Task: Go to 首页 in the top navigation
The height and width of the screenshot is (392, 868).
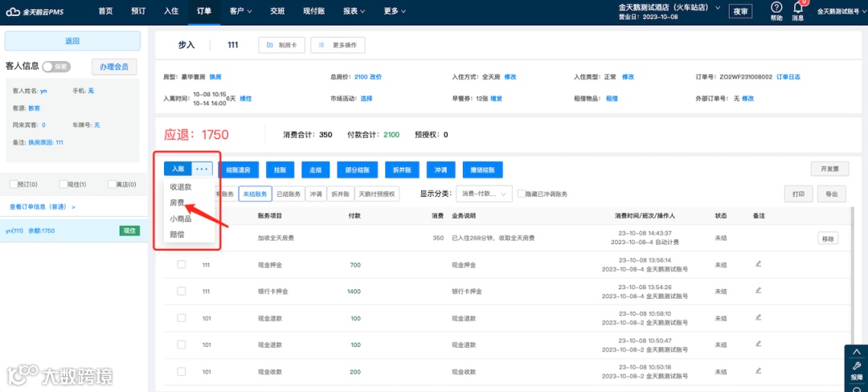Action: (106, 11)
